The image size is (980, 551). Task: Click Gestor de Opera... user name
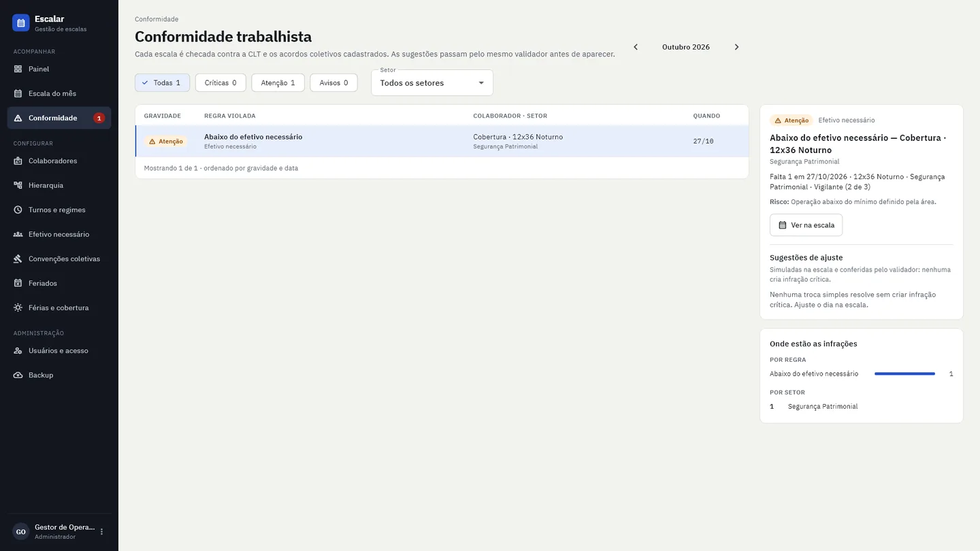65,527
